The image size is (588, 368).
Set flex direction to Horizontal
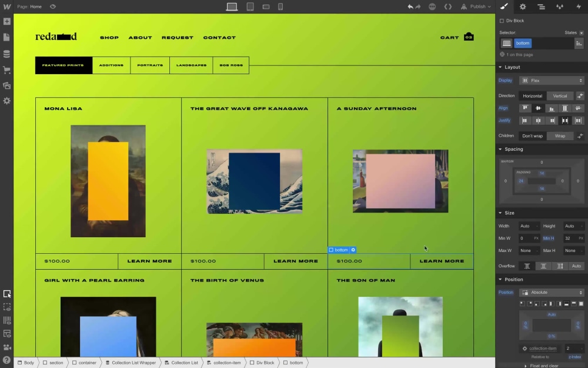(533, 96)
